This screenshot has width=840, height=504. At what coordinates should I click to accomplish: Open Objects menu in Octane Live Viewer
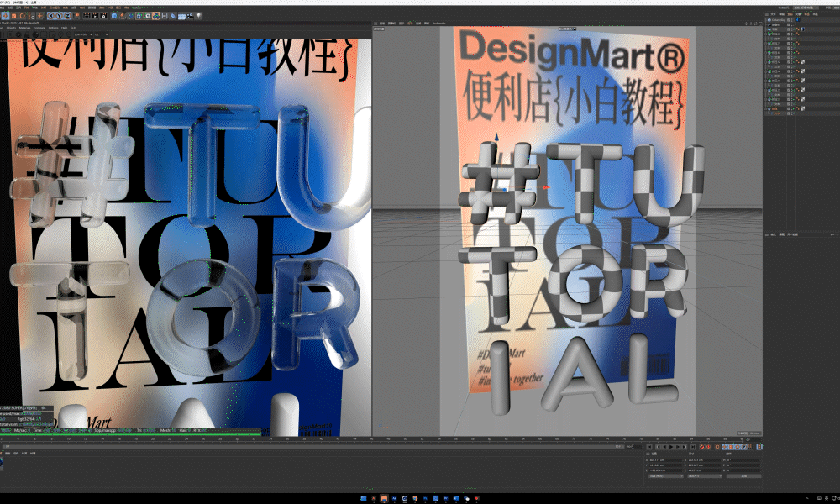coord(11,28)
